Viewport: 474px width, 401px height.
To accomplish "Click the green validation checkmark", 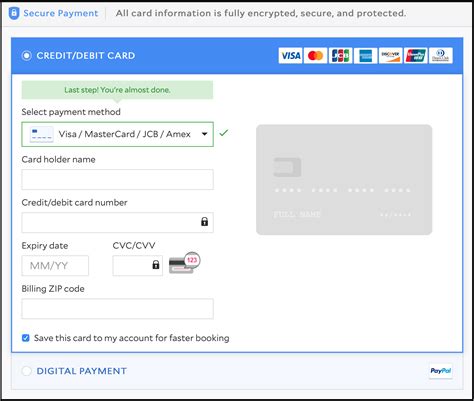I will [224, 133].
